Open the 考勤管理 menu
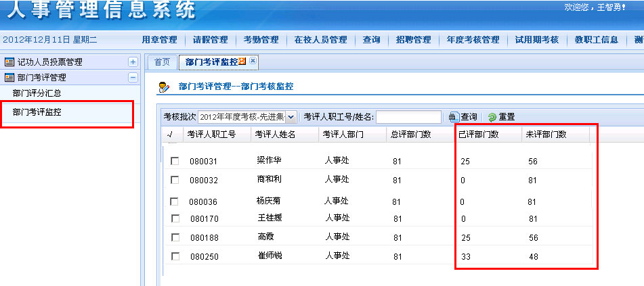The width and height of the screenshot is (644, 286). [x=261, y=40]
